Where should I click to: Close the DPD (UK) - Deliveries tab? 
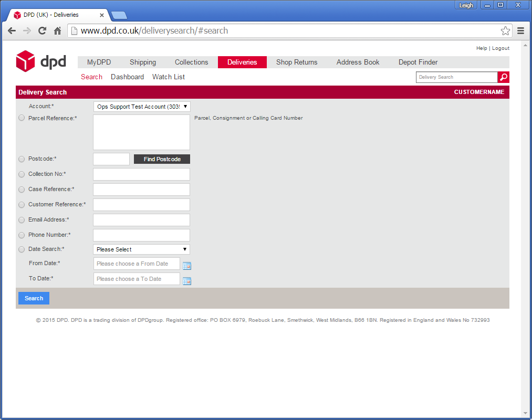tap(102, 15)
